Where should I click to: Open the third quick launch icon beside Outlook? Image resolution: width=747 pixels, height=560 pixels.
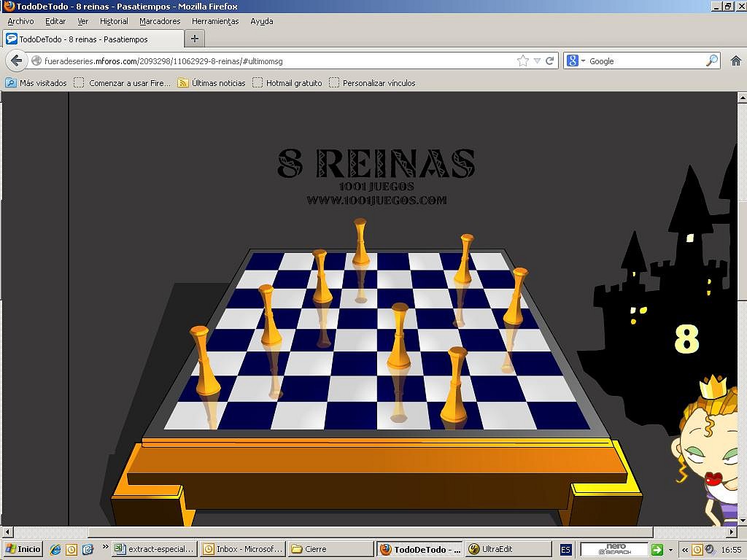[x=88, y=550]
